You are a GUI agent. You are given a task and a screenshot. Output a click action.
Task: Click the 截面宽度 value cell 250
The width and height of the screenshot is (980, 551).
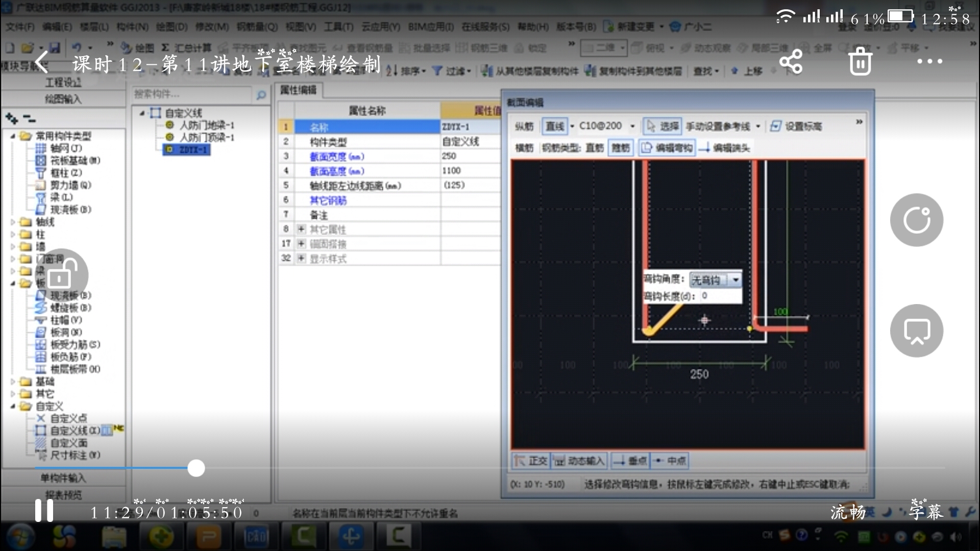[x=470, y=156]
